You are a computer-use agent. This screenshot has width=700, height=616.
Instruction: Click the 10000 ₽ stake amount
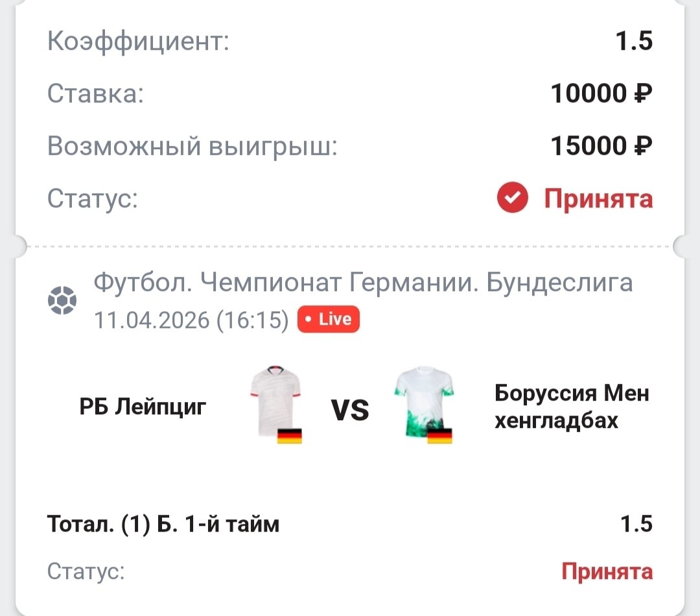pos(601,95)
